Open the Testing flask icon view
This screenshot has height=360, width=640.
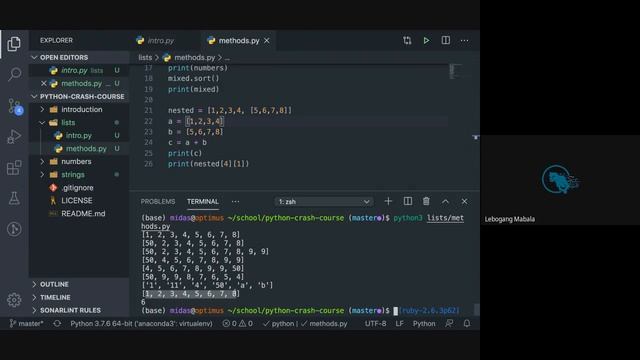point(14,198)
